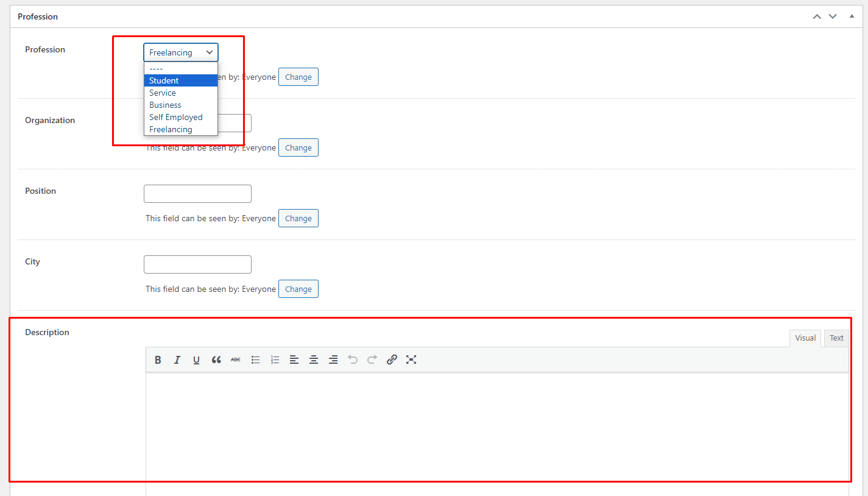This screenshot has height=496, width=868.
Task: Move the Profession panel up
Action: click(817, 16)
